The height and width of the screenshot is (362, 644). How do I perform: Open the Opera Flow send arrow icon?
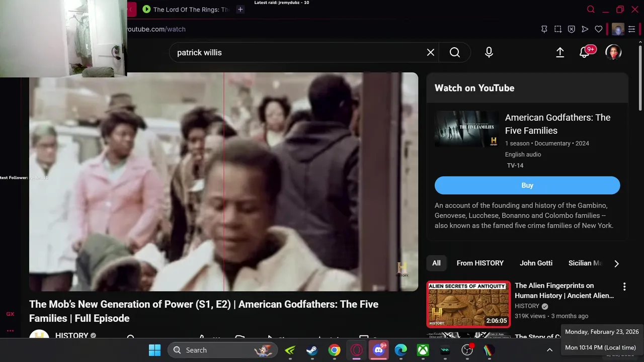pos(585,29)
